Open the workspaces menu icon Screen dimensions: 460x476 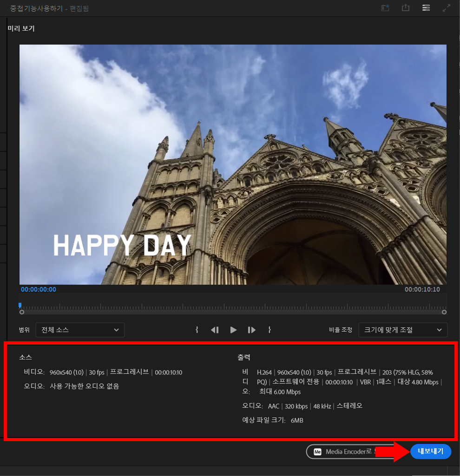[x=426, y=8]
